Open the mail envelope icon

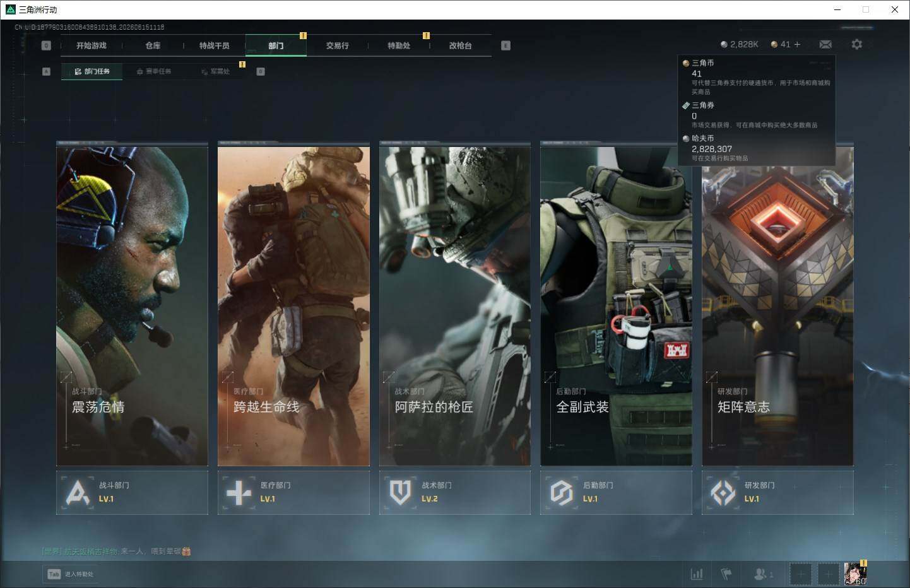click(825, 44)
